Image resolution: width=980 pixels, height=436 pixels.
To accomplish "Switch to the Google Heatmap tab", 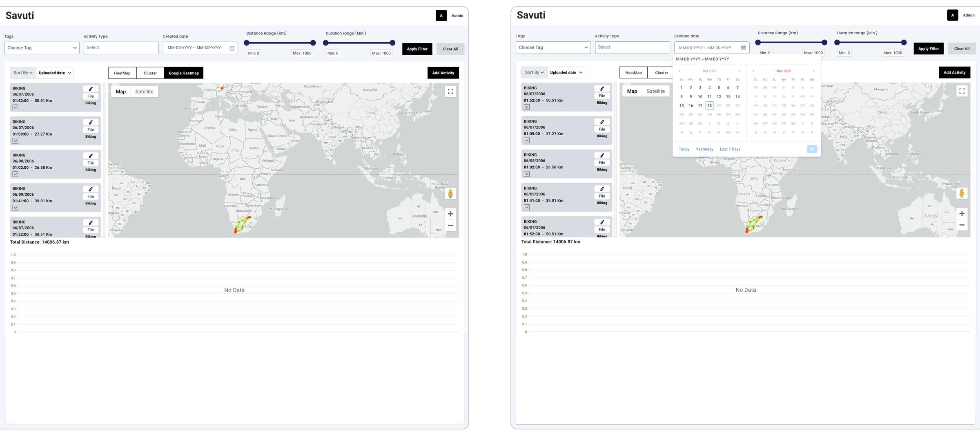I will click(184, 73).
